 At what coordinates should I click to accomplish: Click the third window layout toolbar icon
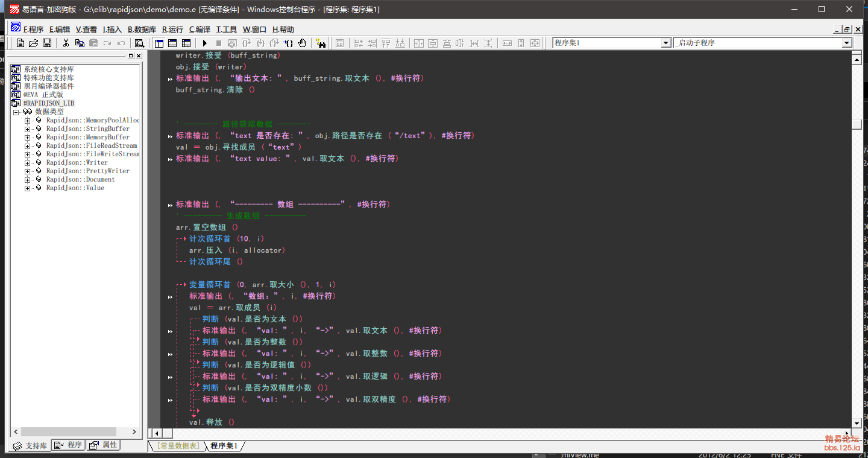pos(186,43)
